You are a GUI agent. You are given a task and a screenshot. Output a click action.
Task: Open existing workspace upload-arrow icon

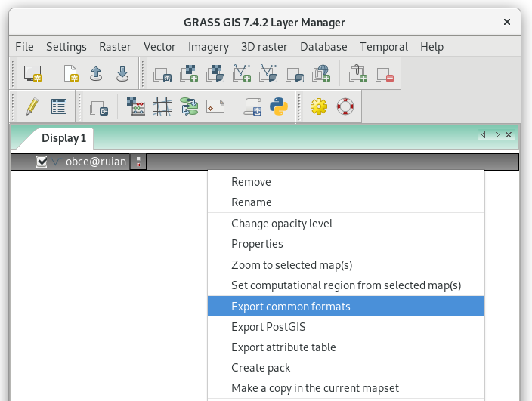96,73
